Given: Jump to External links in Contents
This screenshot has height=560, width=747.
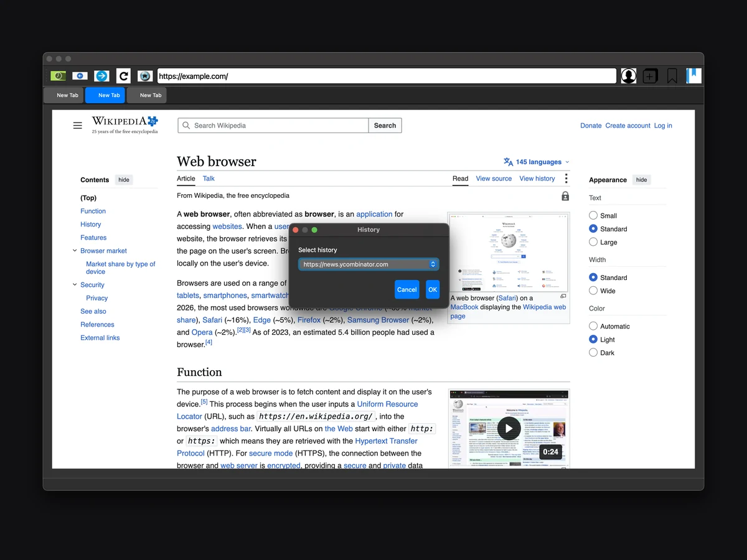Looking at the screenshot, I should pos(100,338).
